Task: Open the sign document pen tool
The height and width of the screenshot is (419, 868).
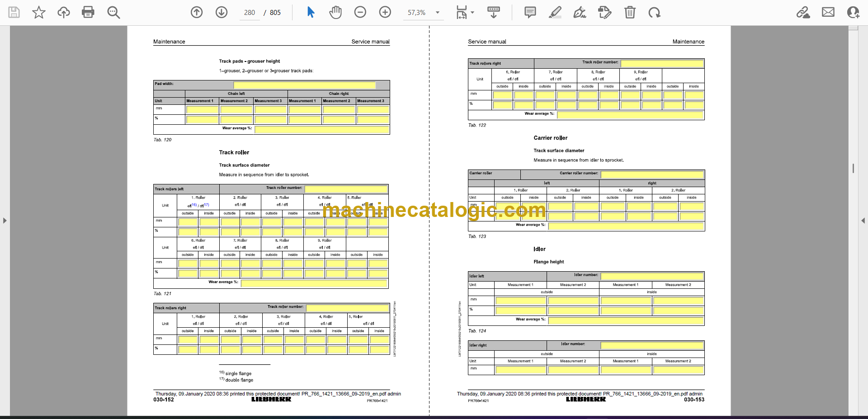Action: point(580,12)
